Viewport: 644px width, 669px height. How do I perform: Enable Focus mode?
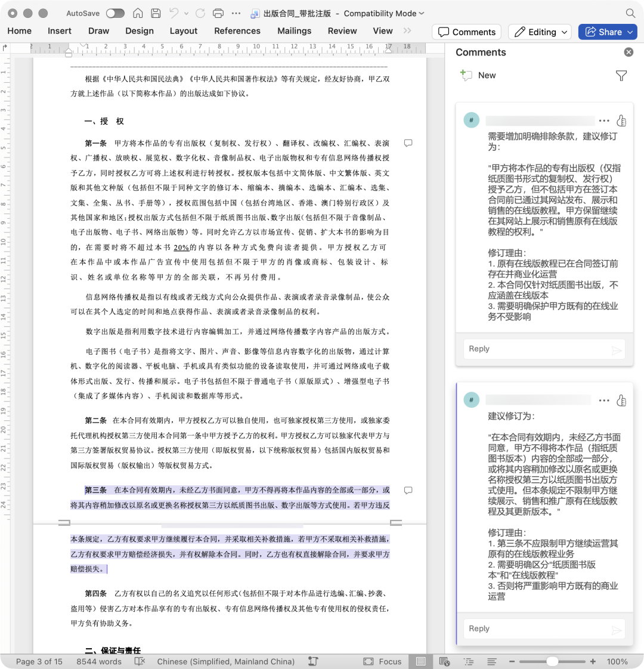tap(382, 661)
